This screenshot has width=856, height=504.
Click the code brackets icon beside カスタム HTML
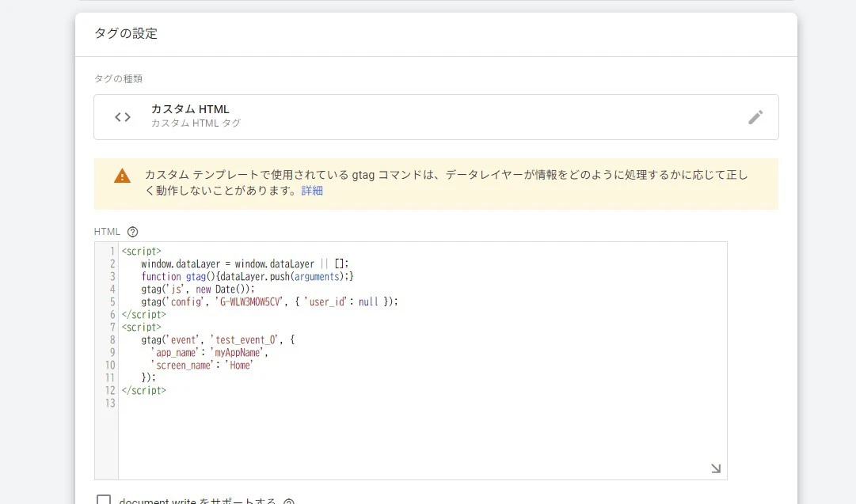123,117
